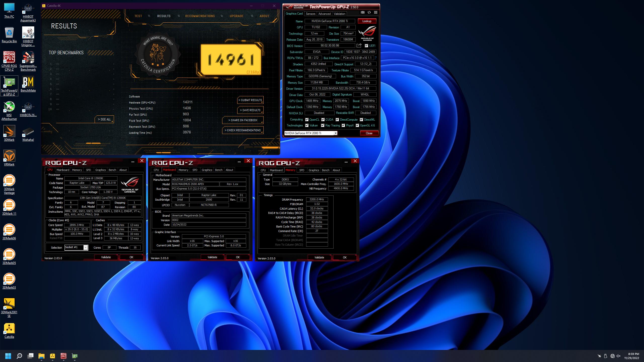Click BIOS version share/export icon in GPU-Z
Screen dimensions: 644x362
359,46
